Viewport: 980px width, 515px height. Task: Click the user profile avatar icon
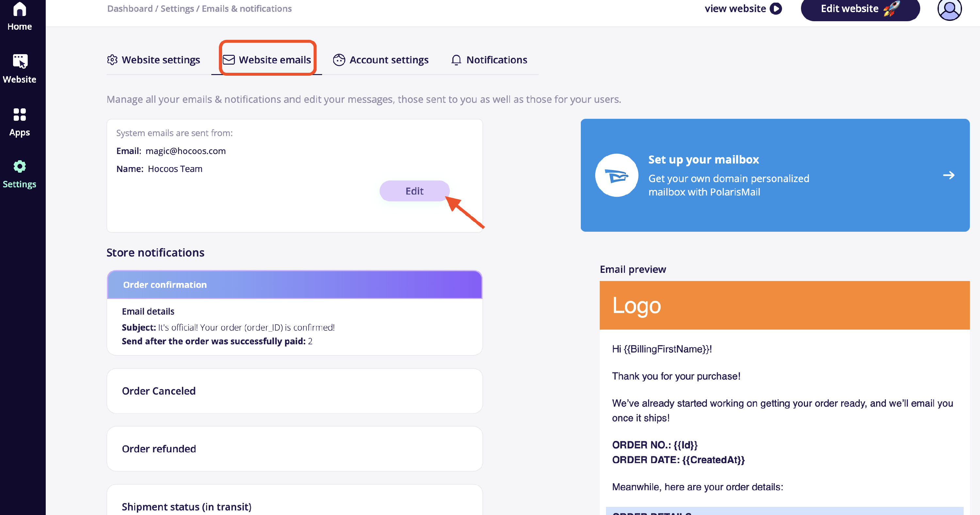[x=949, y=9]
